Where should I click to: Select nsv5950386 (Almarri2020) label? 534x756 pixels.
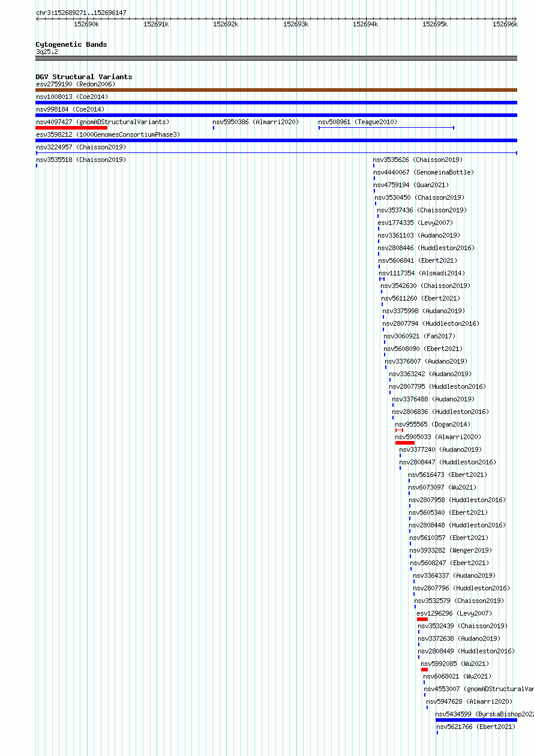click(x=256, y=122)
